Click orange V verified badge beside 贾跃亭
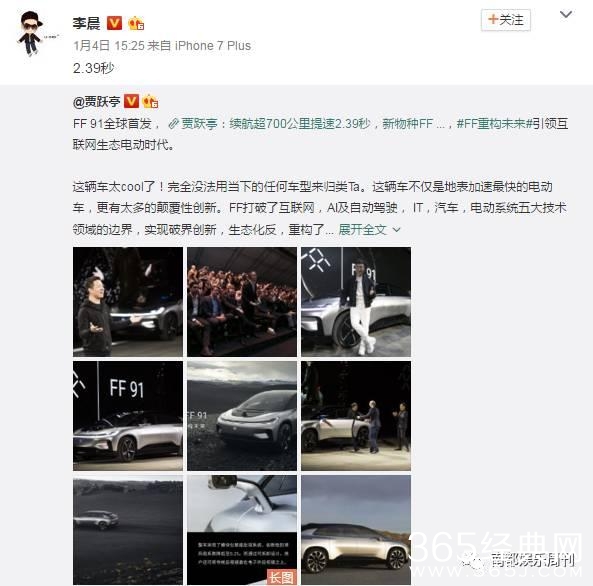This screenshot has height=586, width=593. pyautogui.click(x=132, y=101)
